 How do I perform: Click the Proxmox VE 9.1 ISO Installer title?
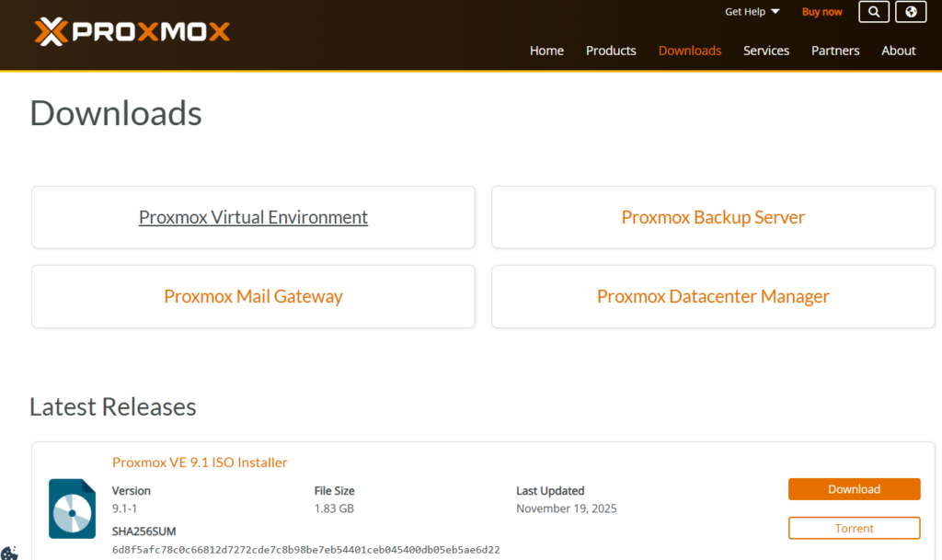coord(200,463)
